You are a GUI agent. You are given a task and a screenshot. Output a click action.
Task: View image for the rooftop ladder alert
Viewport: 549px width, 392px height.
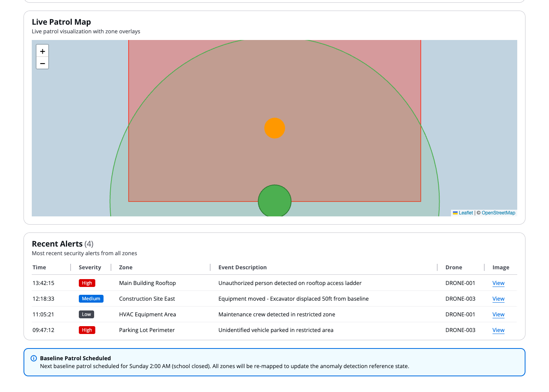tap(498, 283)
